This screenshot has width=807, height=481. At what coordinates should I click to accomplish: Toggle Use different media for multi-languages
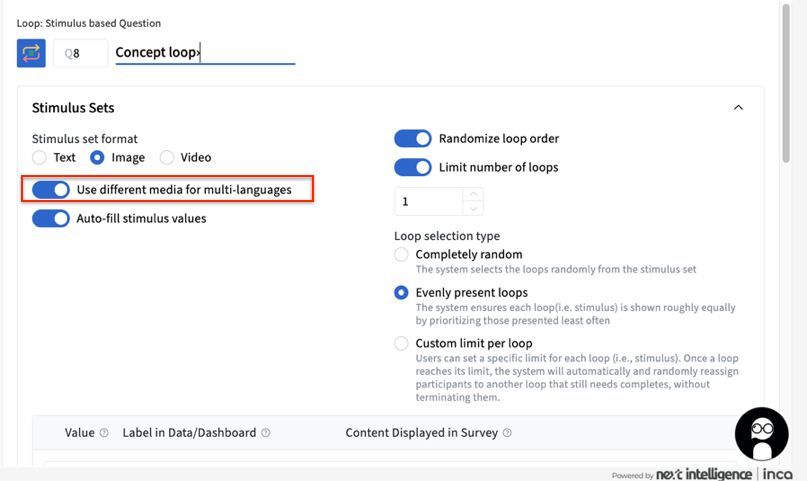(51, 189)
